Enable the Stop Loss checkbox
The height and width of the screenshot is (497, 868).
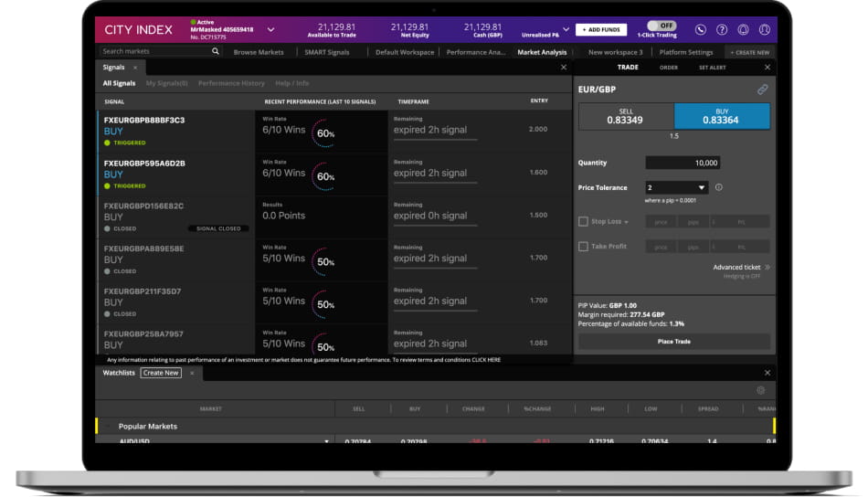pos(583,221)
